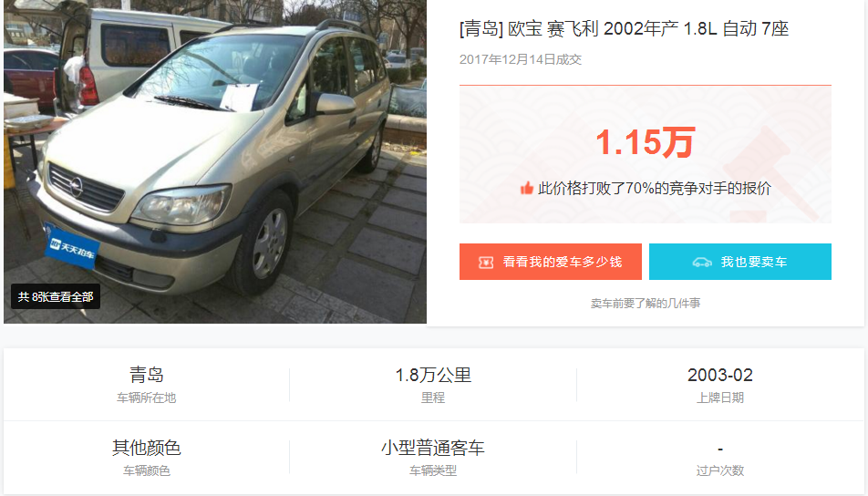Open the 共8张查看全部 photo gallery label
Screen dimensions: 868x496
pyautogui.click(x=56, y=296)
